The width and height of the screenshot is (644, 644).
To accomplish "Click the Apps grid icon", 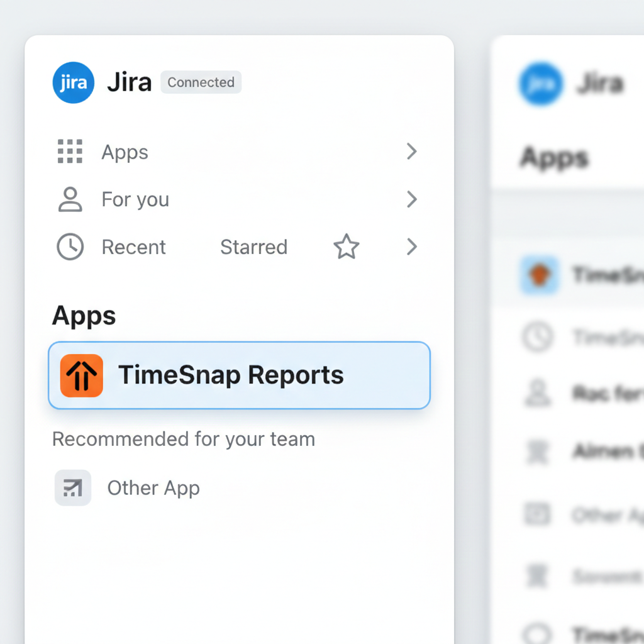I will pyautogui.click(x=70, y=152).
